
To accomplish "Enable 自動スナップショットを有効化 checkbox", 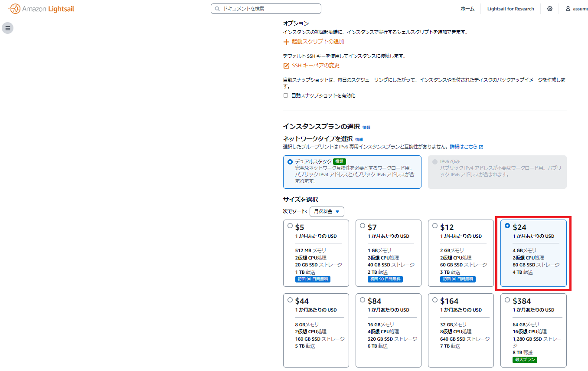I will (286, 95).
